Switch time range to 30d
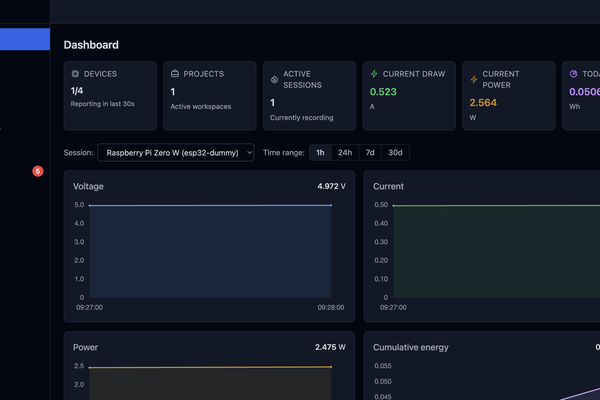Screen dimensions: 600x400 395,153
